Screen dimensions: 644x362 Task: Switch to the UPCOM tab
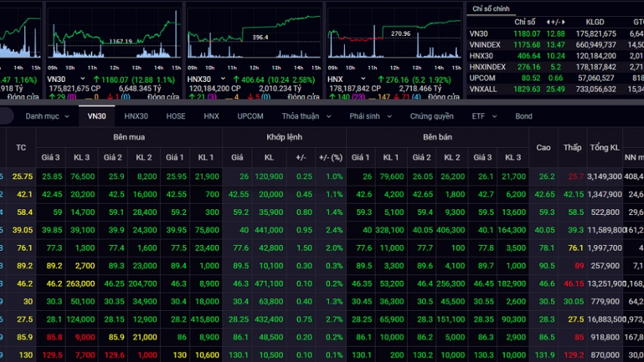250,116
